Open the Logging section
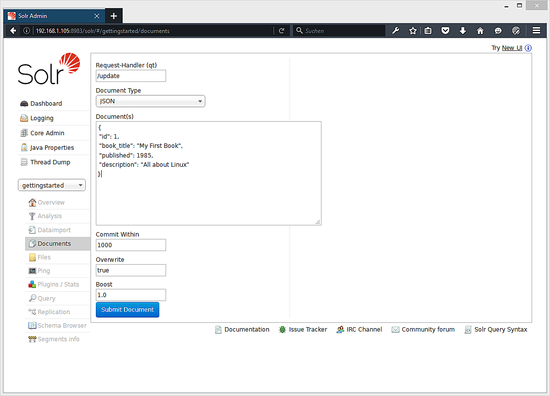The width and height of the screenshot is (550, 396). (37, 118)
